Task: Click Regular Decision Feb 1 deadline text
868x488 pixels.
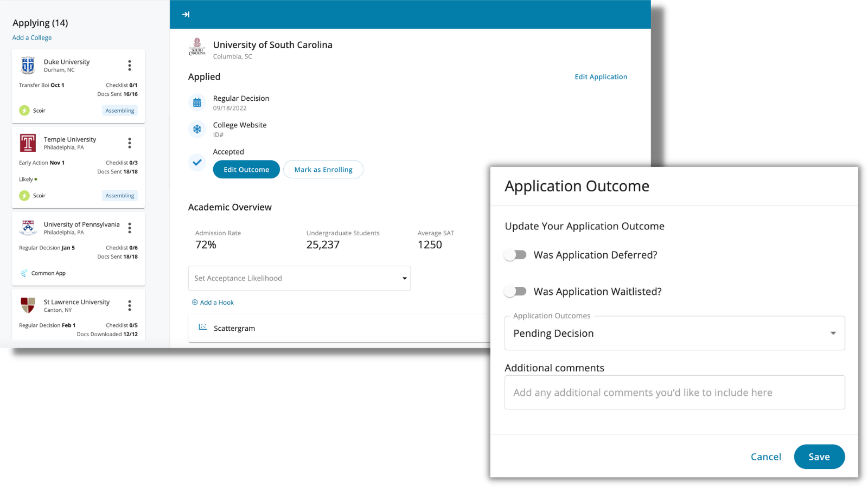Action: tap(47, 325)
